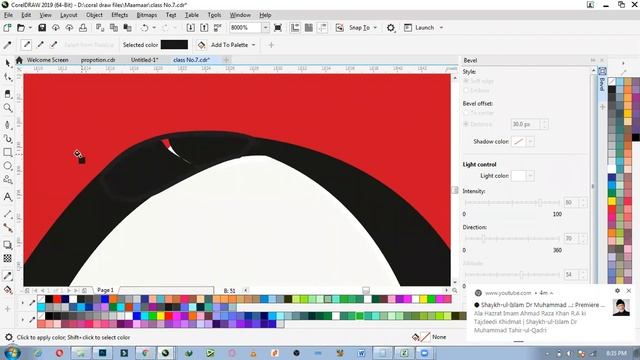Click the Bevel docker side tab

click(x=602, y=80)
